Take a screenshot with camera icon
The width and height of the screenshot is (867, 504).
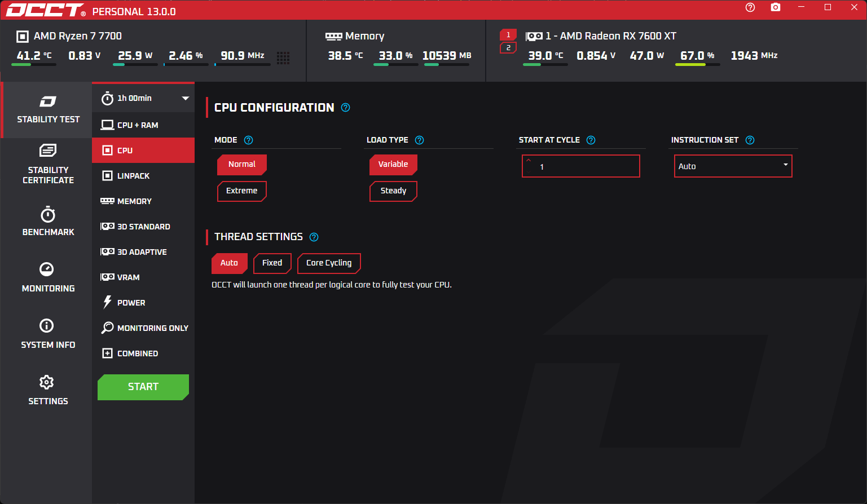click(x=776, y=7)
